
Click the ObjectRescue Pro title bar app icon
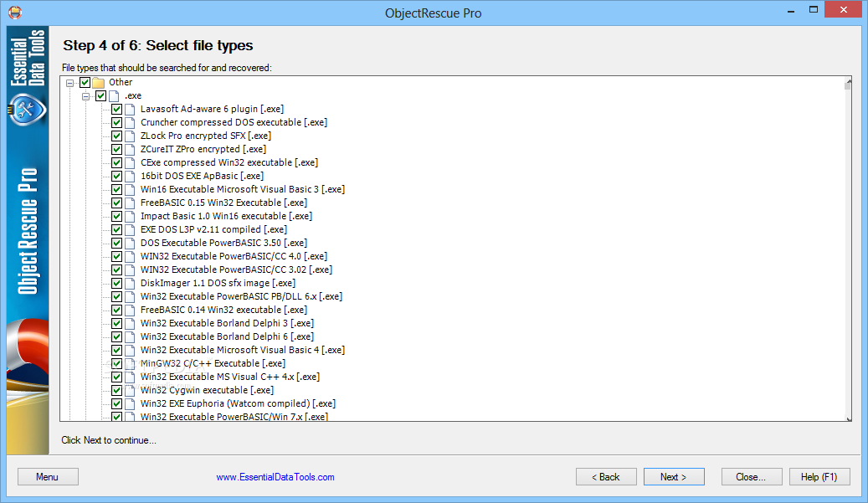click(15, 12)
